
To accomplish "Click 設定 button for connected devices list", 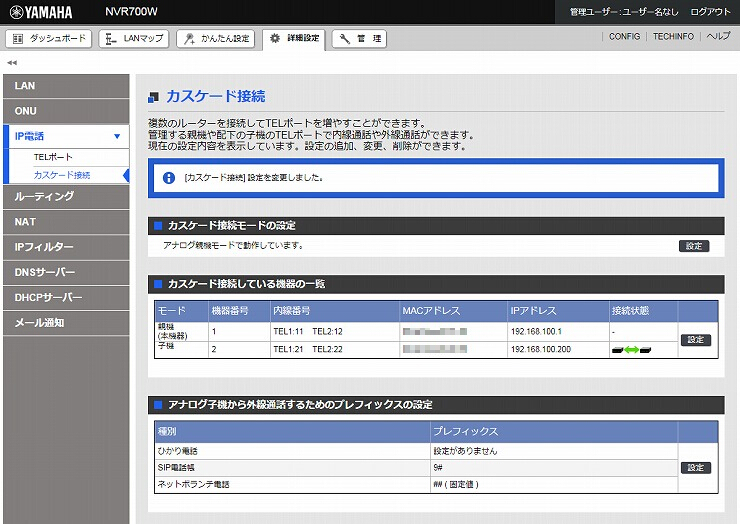I will [x=696, y=340].
